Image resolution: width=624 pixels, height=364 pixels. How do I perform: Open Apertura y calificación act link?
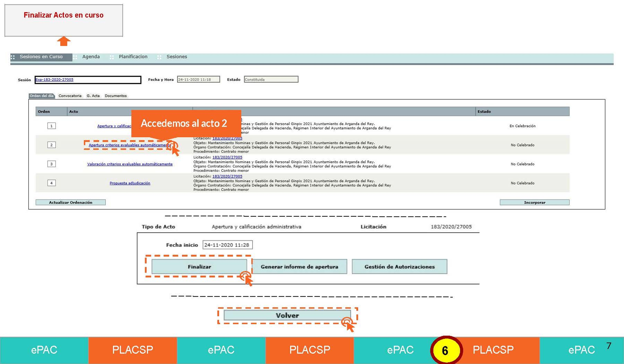click(114, 126)
